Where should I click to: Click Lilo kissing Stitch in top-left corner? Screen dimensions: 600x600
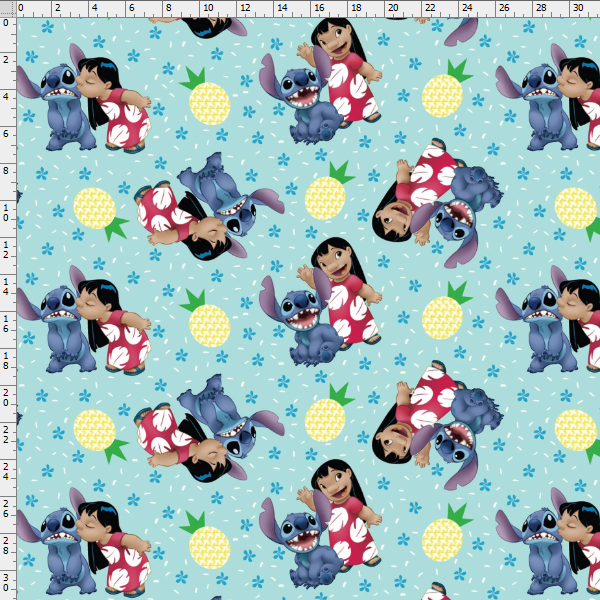tap(95, 100)
